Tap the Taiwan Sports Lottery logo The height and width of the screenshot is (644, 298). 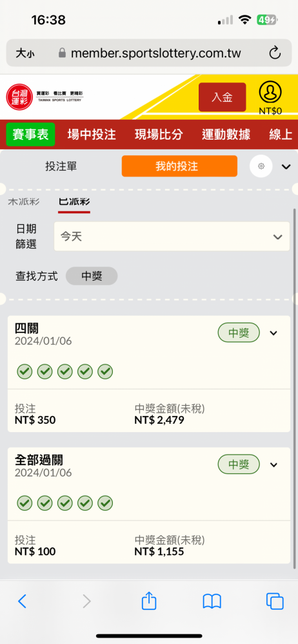[x=45, y=97]
